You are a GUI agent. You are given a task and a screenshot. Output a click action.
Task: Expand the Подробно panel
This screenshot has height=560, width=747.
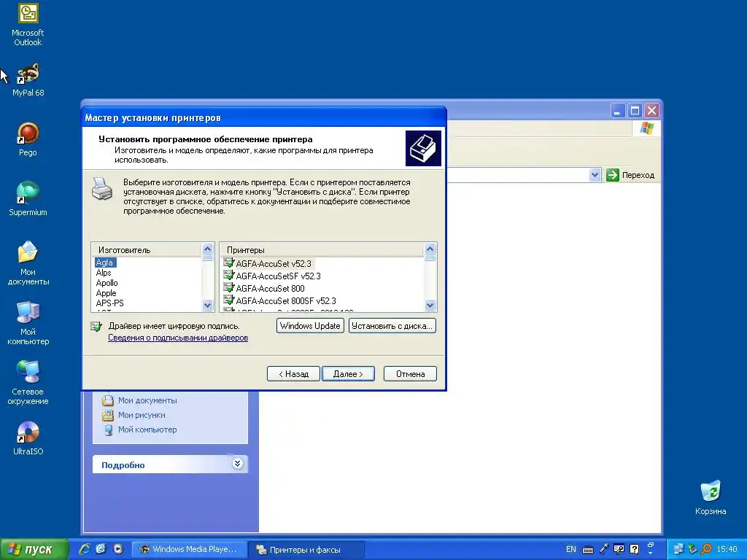[237, 464]
